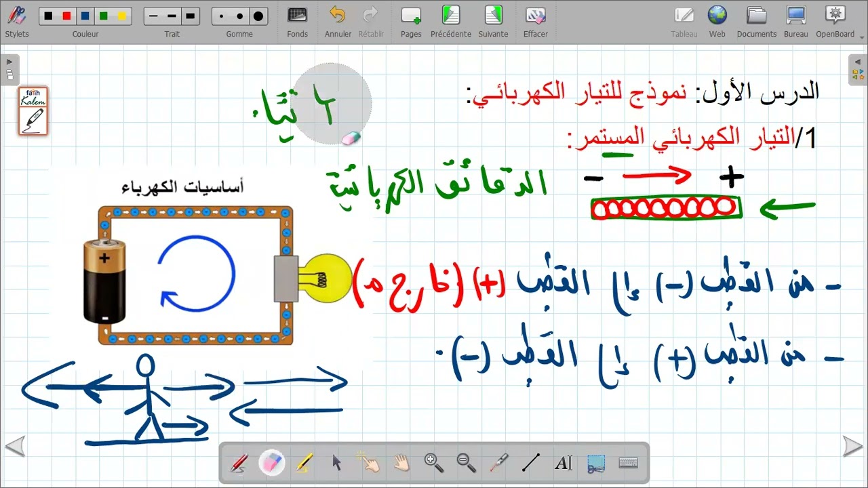Image resolution: width=868 pixels, height=488 pixels.
Task: Select the capture-part-of-screen scissors tool
Action: [x=596, y=463]
